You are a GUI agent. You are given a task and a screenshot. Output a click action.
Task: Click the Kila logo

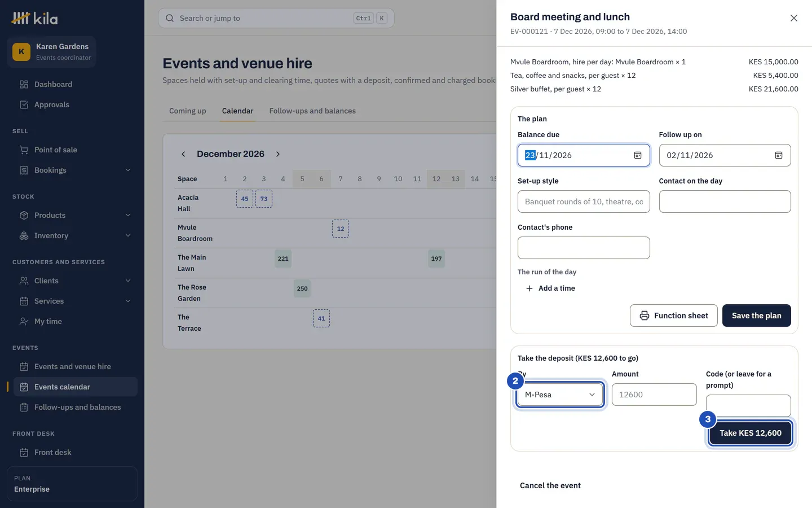[x=35, y=18]
